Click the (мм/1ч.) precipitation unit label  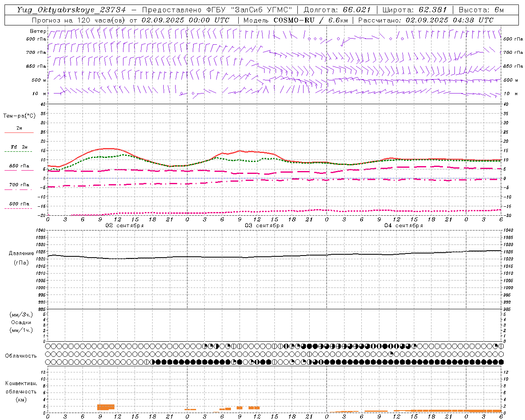click(21, 330)
